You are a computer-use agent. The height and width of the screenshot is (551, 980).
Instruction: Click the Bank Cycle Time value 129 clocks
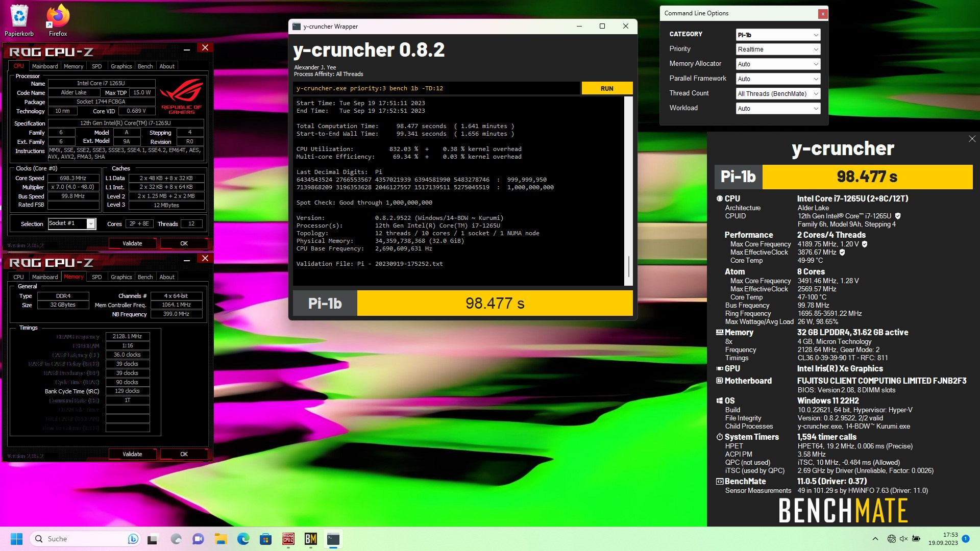pos(128,391)
